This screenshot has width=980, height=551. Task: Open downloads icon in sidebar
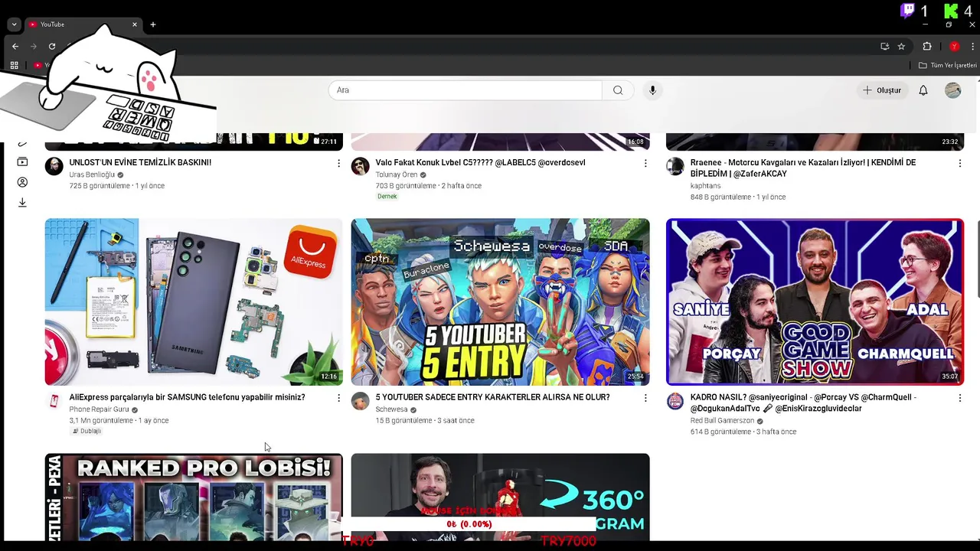22,203
